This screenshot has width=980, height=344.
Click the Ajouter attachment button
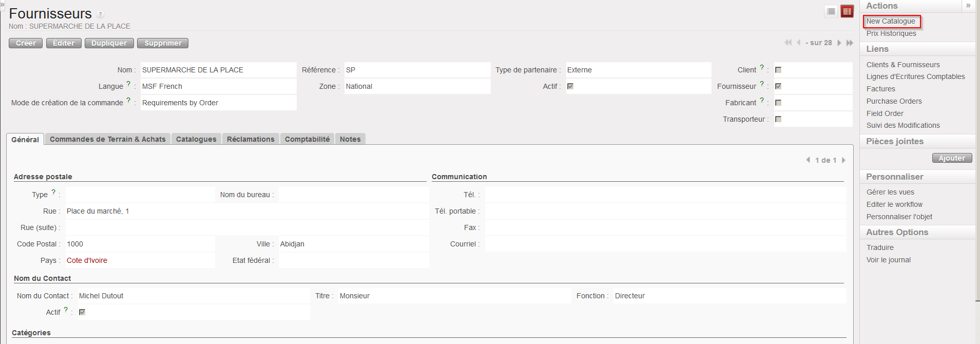(952, 158)
